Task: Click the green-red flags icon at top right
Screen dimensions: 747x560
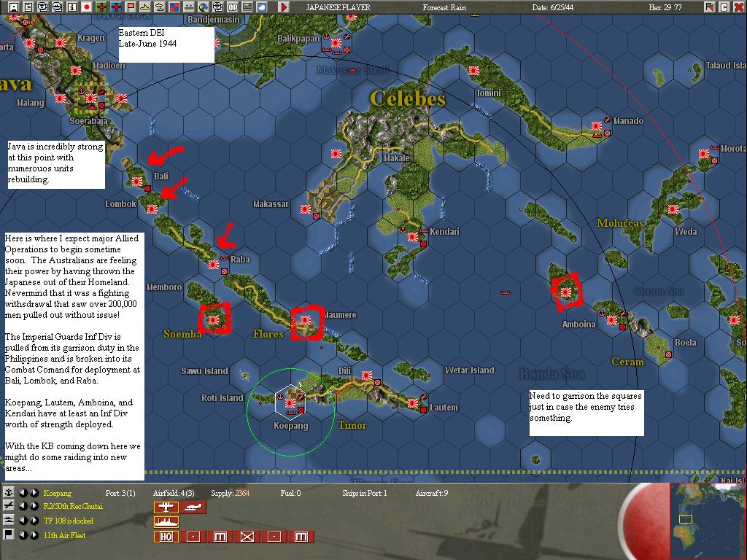Action: click(710, 7)
